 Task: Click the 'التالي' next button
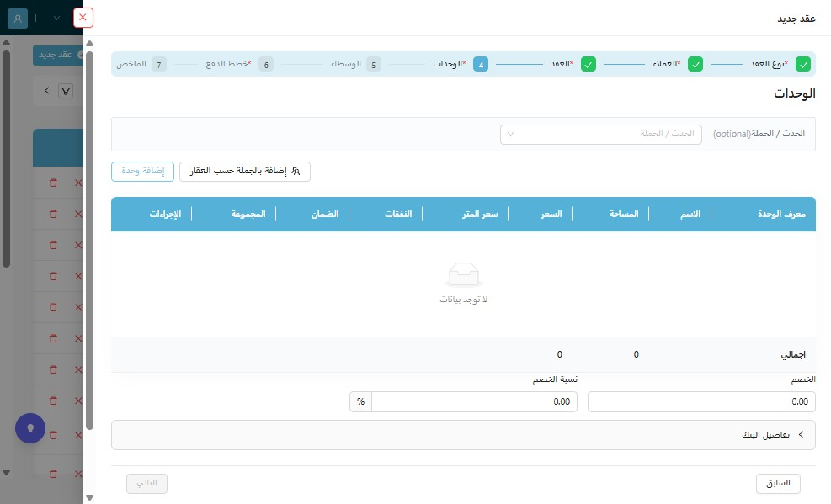(x=146, y=483)
